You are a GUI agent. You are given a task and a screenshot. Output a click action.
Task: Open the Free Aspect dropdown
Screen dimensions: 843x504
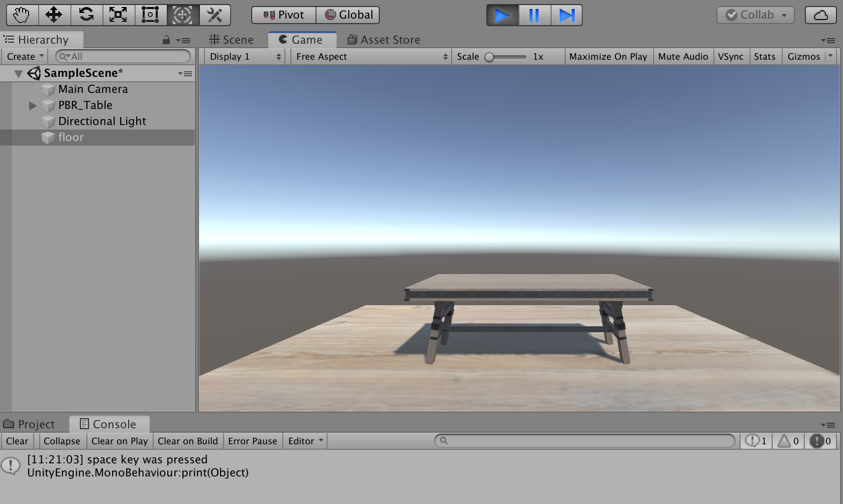click(x=371, y=56)
